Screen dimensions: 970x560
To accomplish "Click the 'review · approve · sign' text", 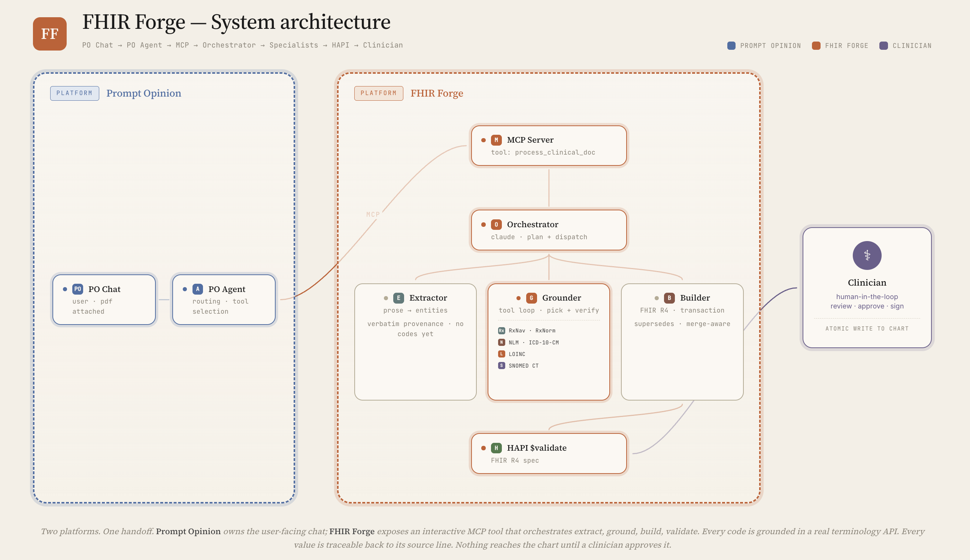I will (867, 307).
